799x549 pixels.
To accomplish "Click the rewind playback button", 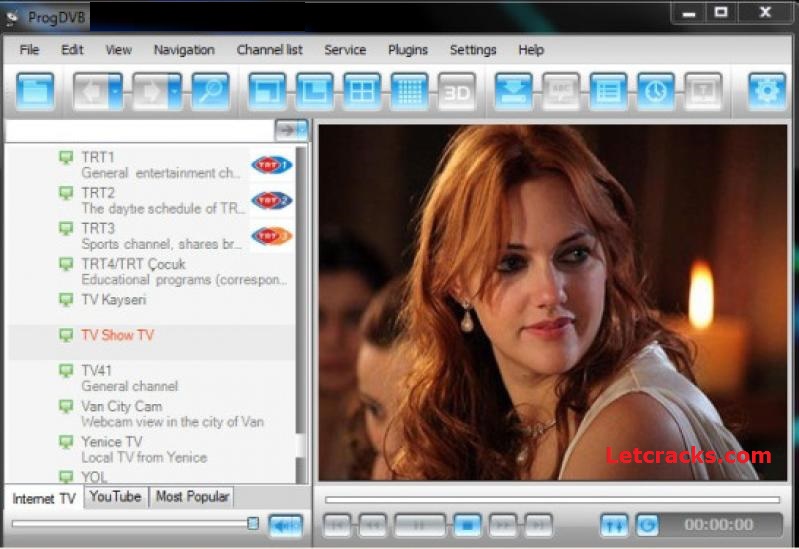I will click(373, 526).
